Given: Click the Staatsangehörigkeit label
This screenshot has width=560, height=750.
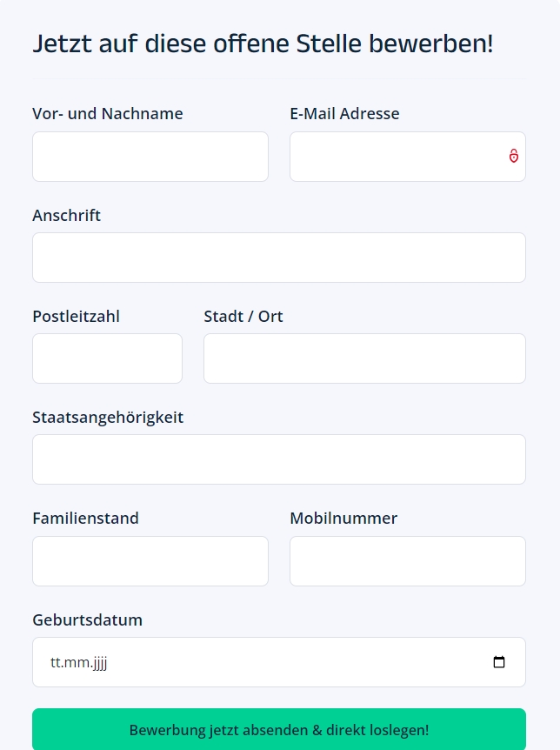Looking at the screenshot, I should click(x=108, y=418).
